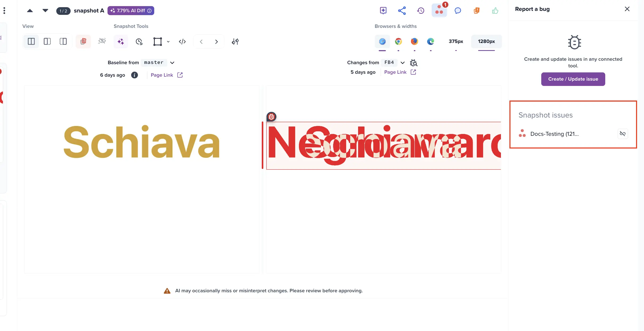This screenshot has height=331, width=644.
Task: Open the baseline Page Link
Action: coord(167,75)
